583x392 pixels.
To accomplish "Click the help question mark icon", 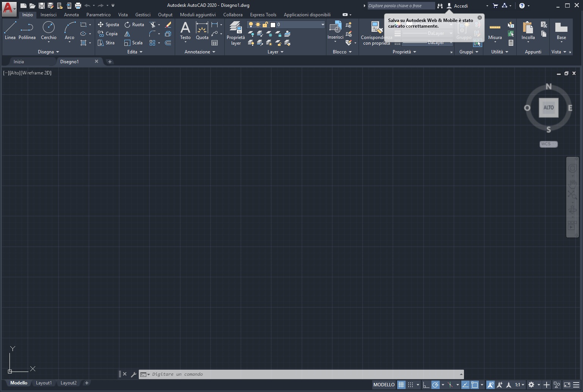I will [522, 6].
